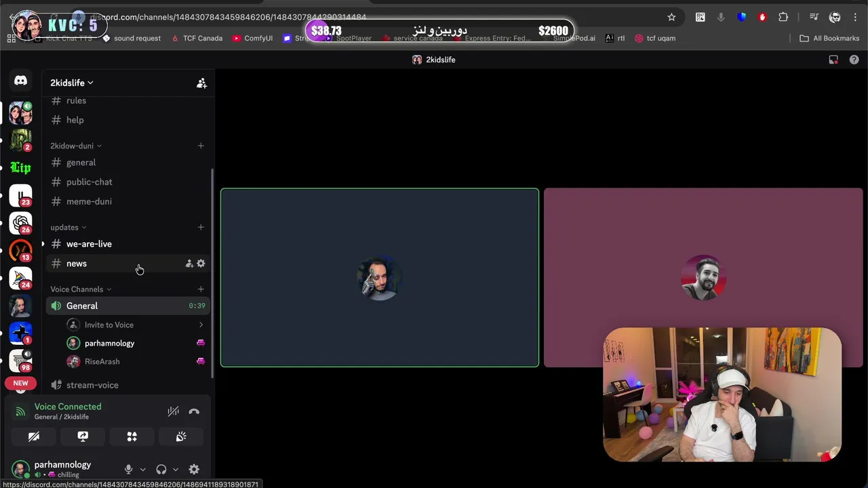Collapse the updates category
The width and height of the screenshot is (868, 488).
pyautogui.click(x=68, y=227)
